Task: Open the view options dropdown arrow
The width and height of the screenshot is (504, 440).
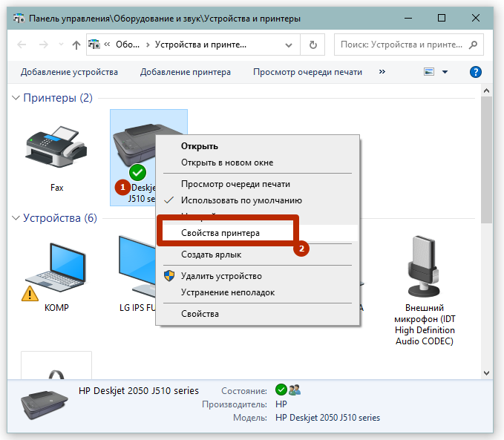Action: (445, 72)
